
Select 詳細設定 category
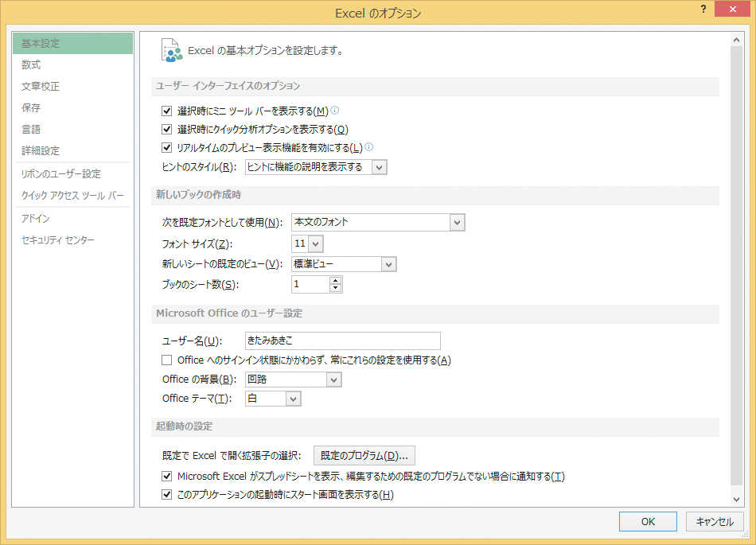click(72, 151)
